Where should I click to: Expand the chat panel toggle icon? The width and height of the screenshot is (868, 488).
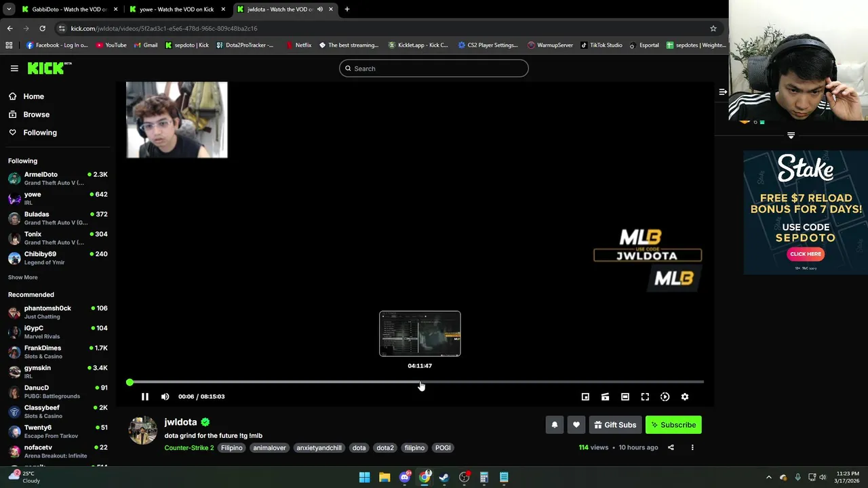tap(723, 91)
